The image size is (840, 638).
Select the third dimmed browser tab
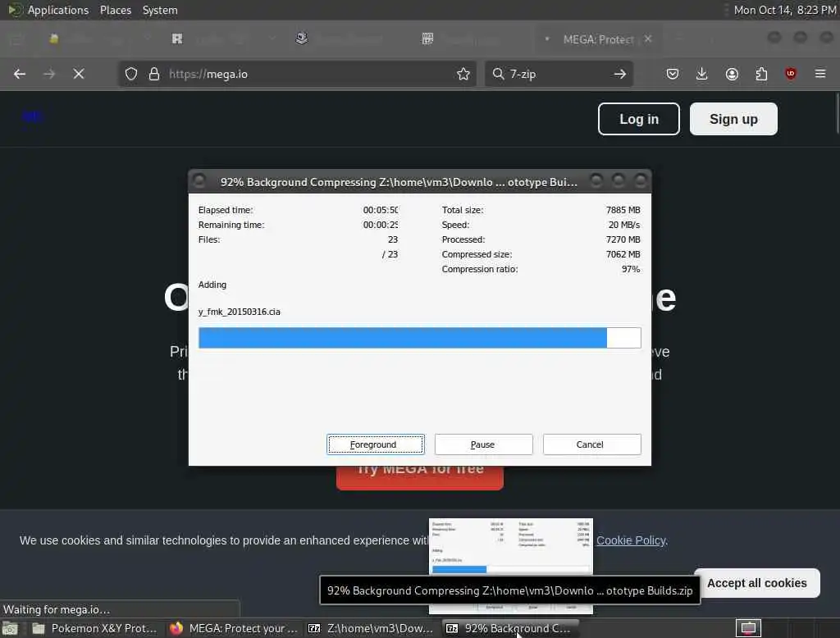pos(348,39)
